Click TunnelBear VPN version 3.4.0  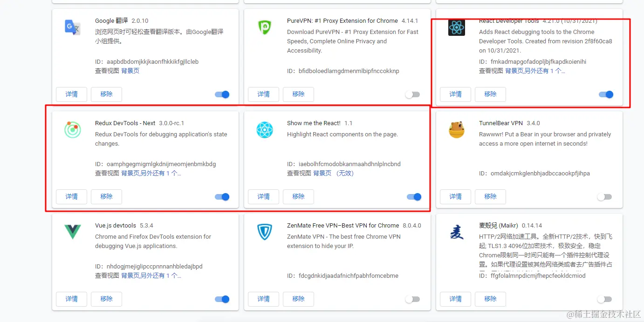coord(533,123)
